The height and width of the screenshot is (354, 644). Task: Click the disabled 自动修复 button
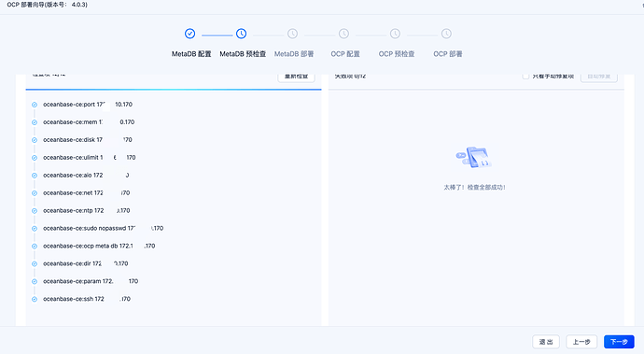pos(599,77)
